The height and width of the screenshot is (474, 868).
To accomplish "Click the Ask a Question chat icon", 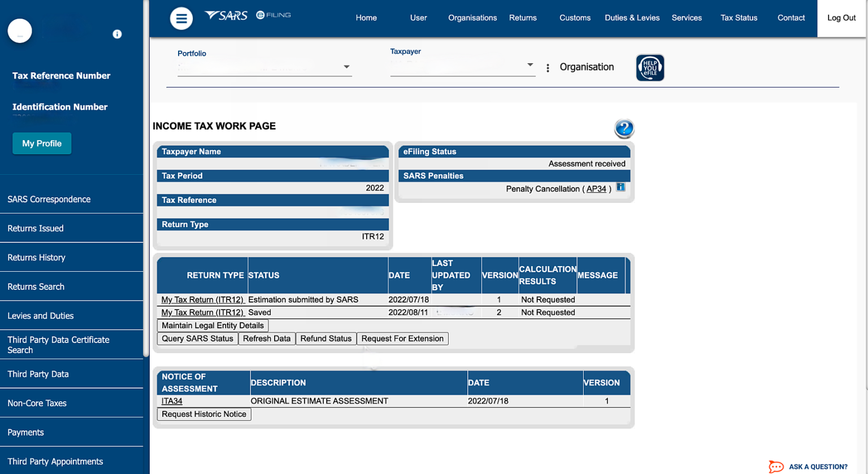I will pyautogui.click(x=776, y=467).
